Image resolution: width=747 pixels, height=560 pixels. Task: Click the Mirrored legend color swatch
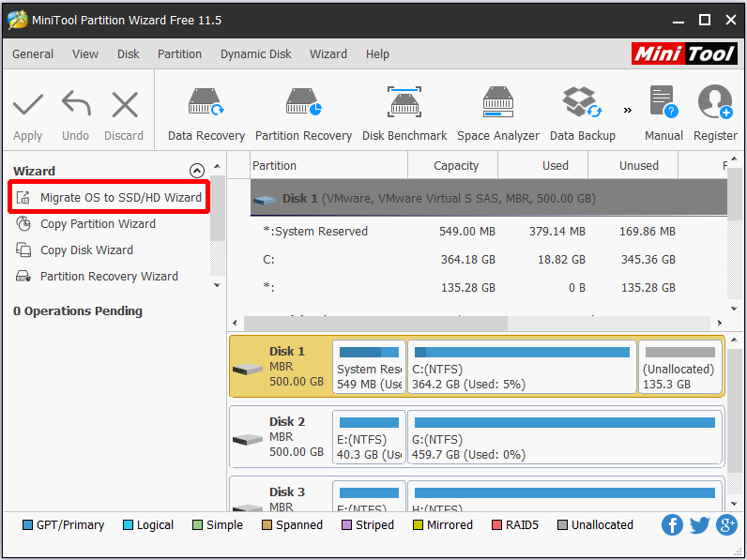point(418,525)
